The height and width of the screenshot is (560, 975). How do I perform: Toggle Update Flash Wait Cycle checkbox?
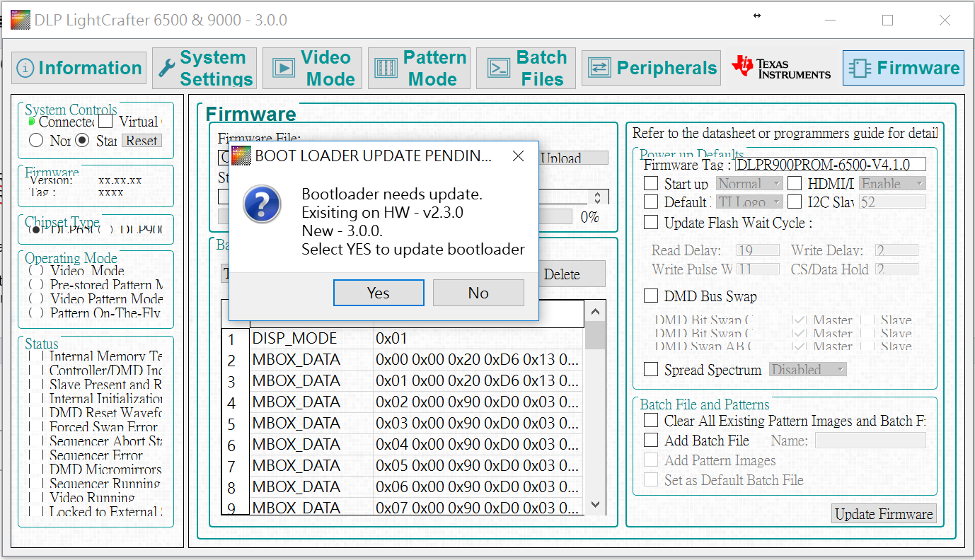click(x=651, y=223)
